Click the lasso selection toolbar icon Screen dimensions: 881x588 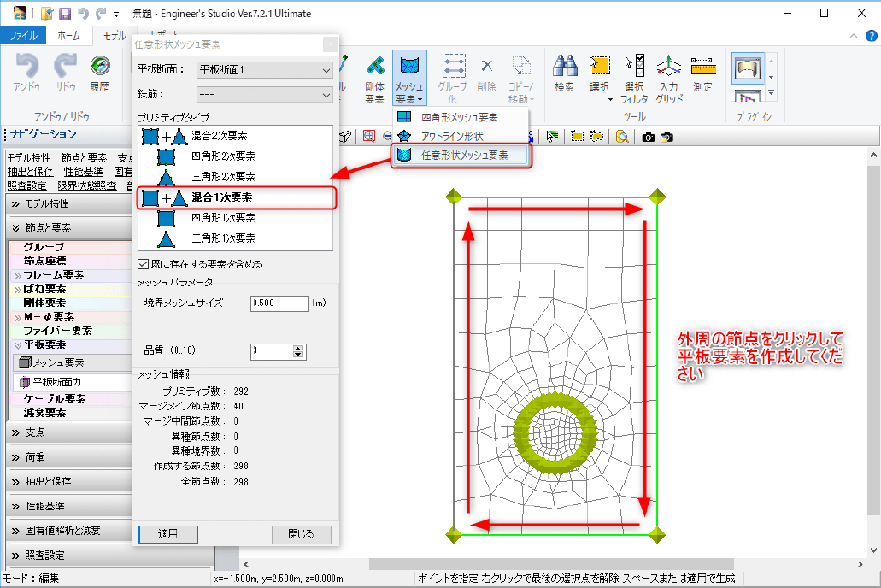(x=596, y=137)
